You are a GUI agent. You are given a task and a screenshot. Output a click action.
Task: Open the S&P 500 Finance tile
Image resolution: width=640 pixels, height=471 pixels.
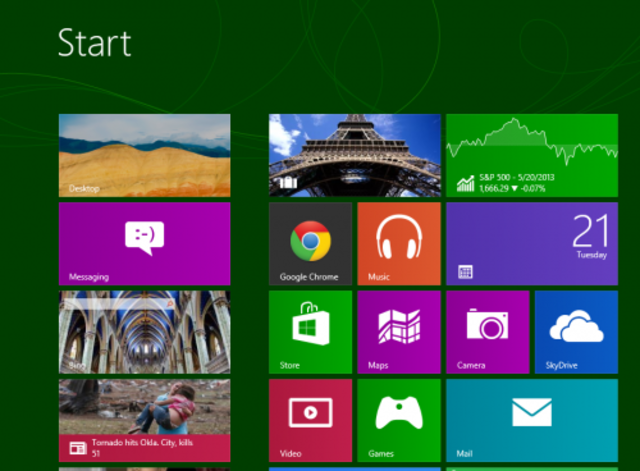[x=532, y=156]
